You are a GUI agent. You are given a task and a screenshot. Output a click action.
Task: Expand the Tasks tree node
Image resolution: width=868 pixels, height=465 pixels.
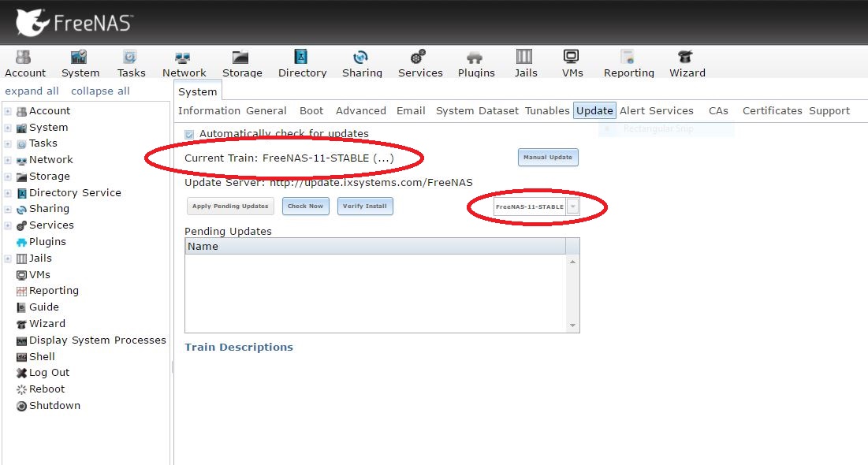(x=8, y=144)
